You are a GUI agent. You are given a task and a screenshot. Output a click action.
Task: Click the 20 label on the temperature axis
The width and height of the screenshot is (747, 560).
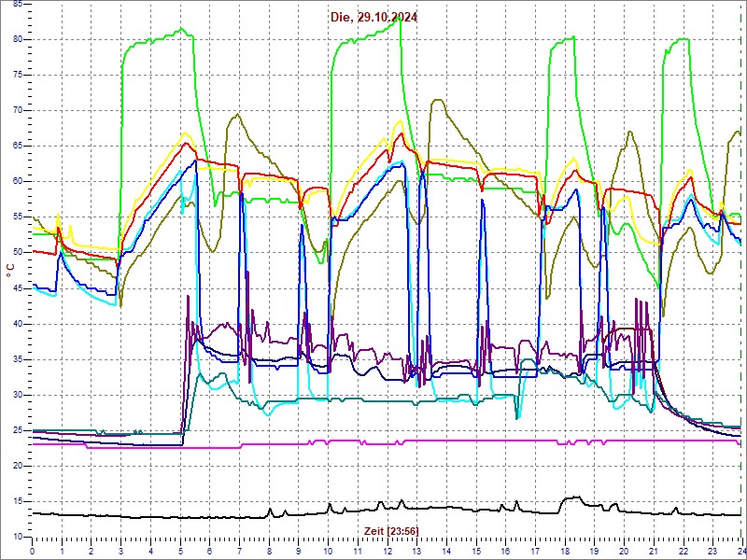click(x=17, y=466)
